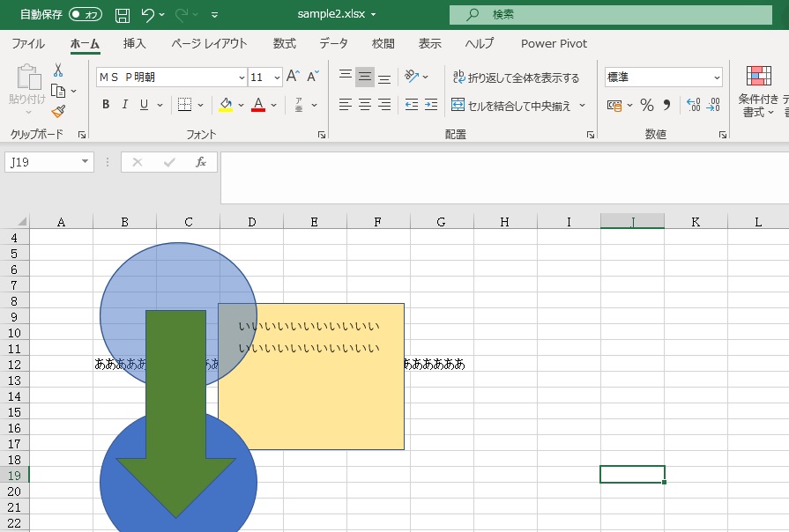Click the Format Painter brush icon

58,111
